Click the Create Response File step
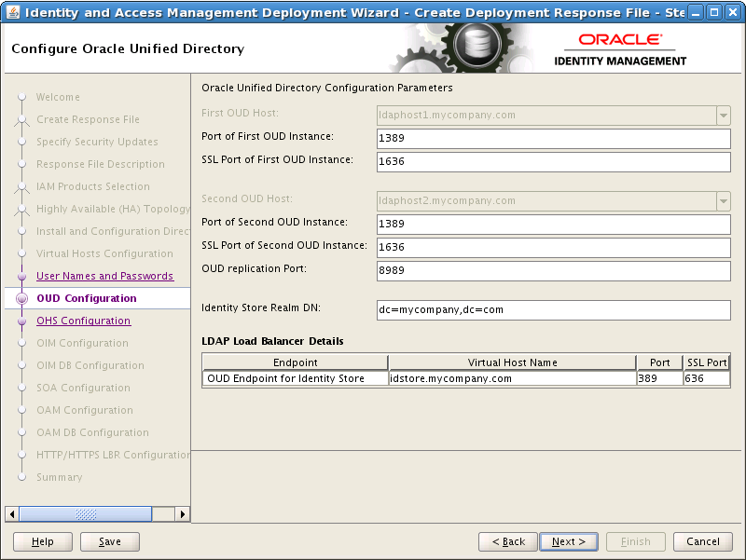 (88, 119)
